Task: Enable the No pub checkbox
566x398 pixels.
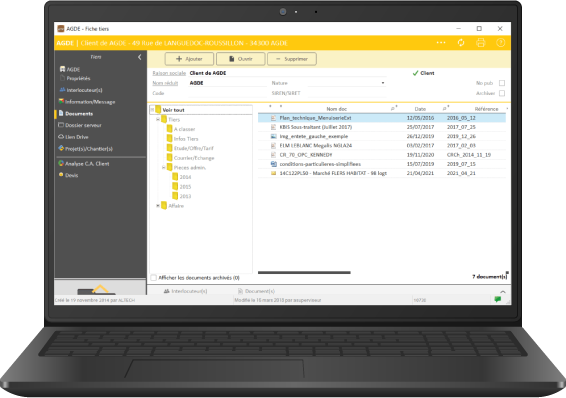Action: point(502,83)
